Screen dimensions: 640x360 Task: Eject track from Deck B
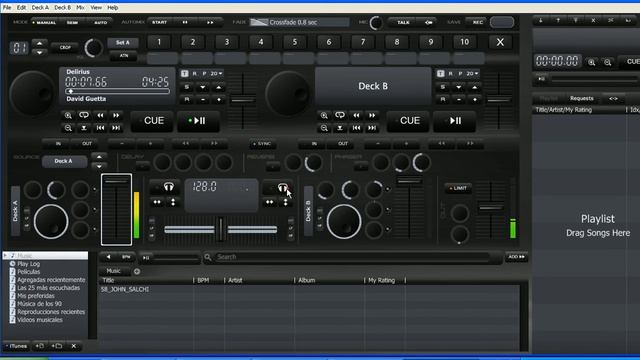[x=340, y=128]
